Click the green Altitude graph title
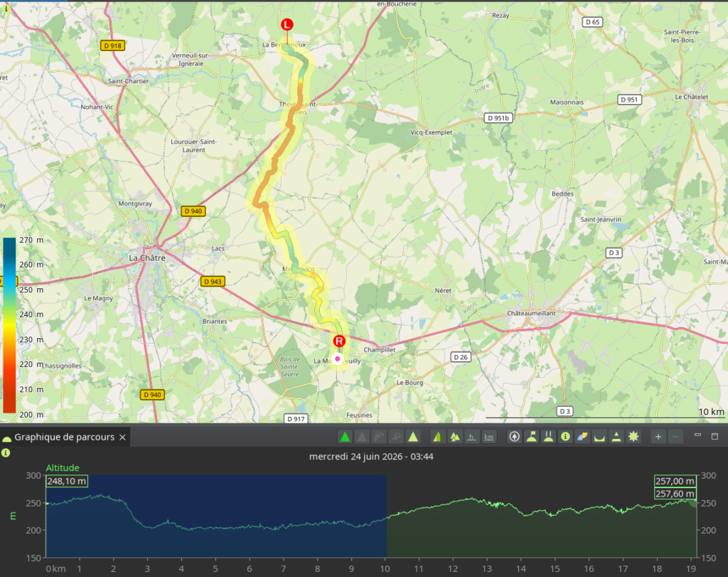 point(63,468)
